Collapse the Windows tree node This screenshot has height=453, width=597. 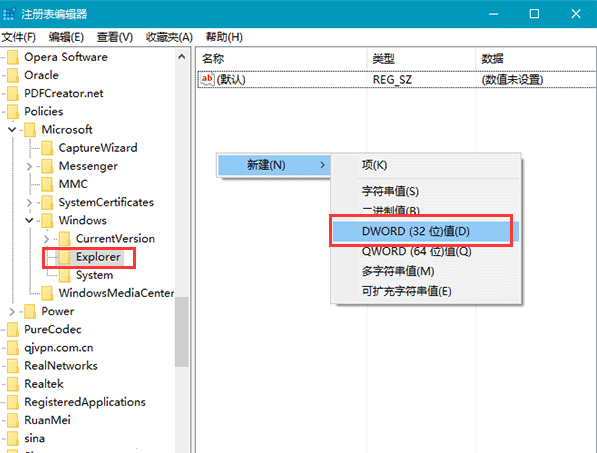(x=29, y=220)
